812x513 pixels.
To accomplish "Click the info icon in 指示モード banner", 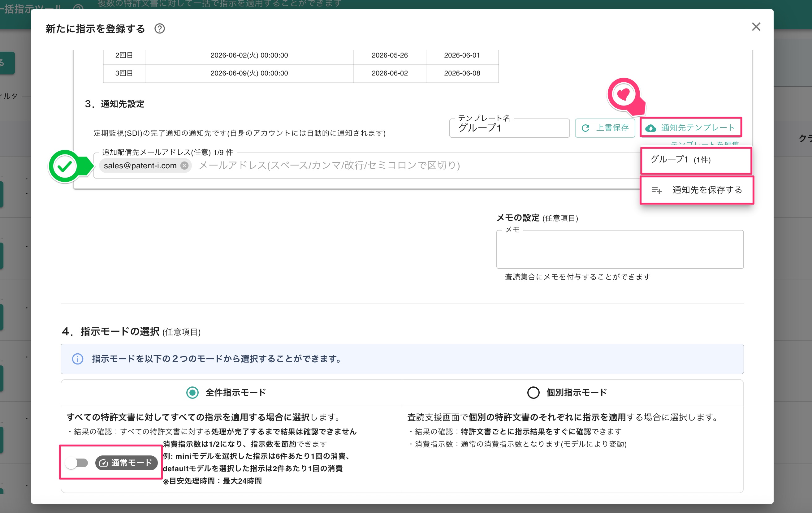I will click(78, 359).
